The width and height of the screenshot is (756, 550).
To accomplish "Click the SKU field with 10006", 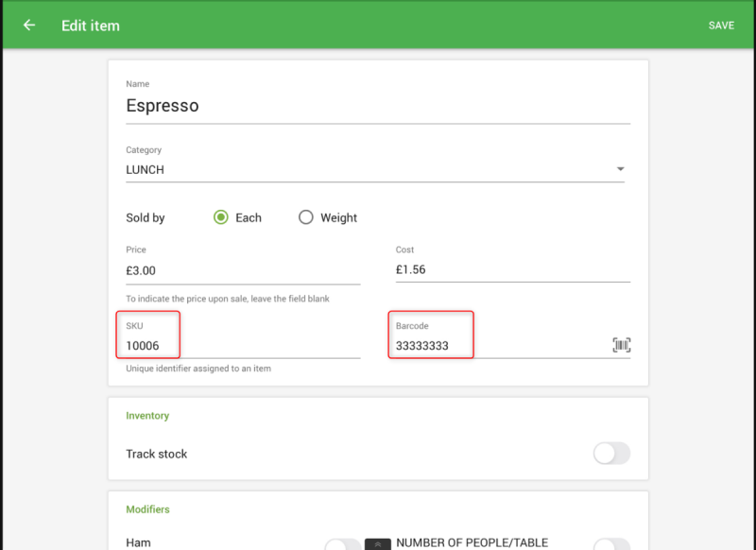I will 243,346.
